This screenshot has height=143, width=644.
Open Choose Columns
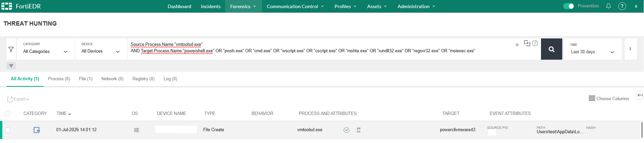click(609, 98)
